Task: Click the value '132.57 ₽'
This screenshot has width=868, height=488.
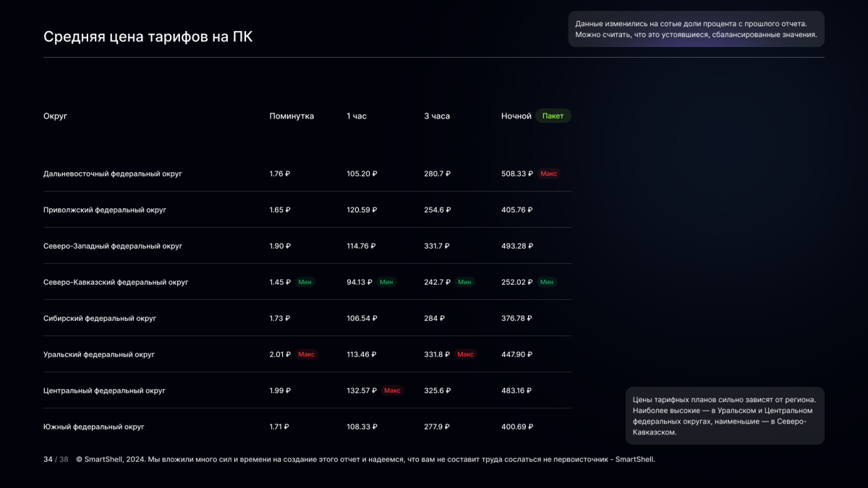Action: tap(362, 391)
